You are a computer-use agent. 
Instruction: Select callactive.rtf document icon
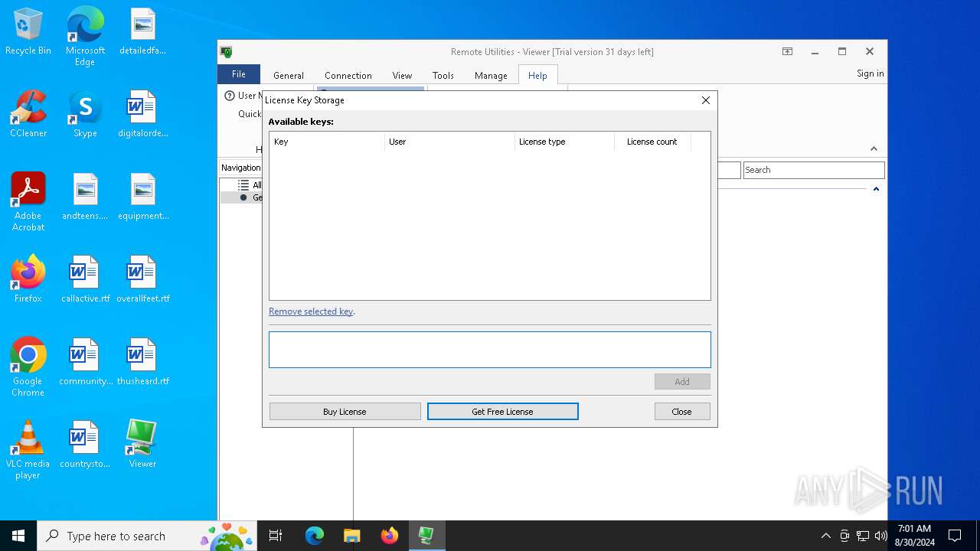point(85,279)
